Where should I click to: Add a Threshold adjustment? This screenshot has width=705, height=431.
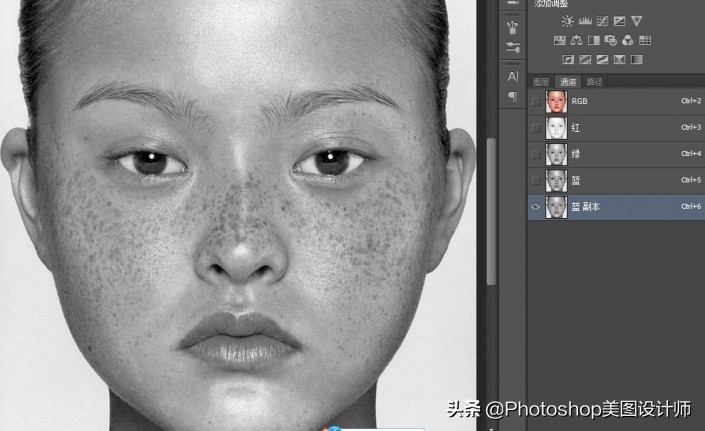pyautogui.click(x=602, y=59)
